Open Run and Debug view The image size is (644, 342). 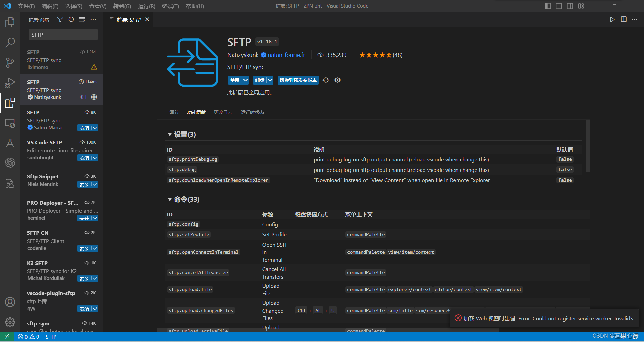(x=10, y=82)
